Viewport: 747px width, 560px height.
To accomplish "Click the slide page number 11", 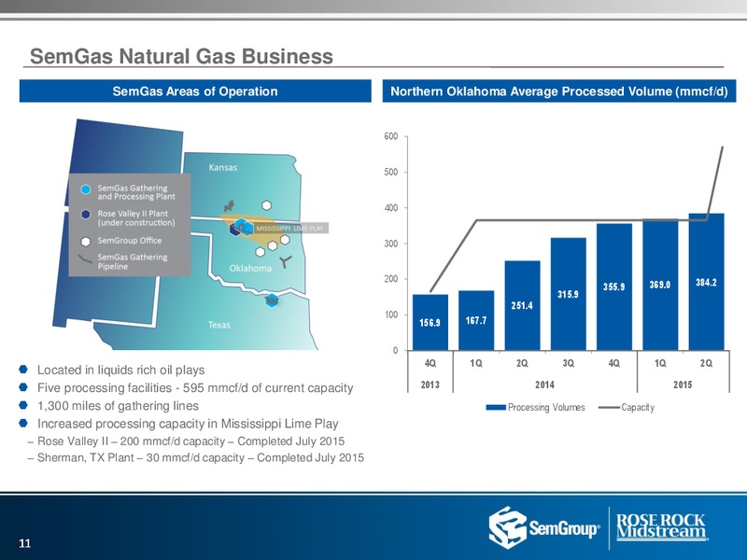I will tap(25, 543).
